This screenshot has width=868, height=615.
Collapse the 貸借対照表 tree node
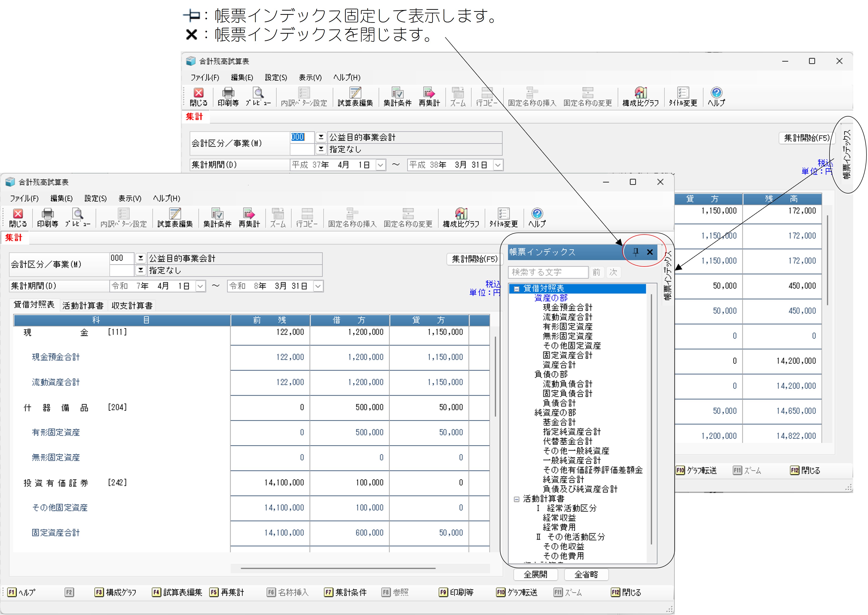517,289
